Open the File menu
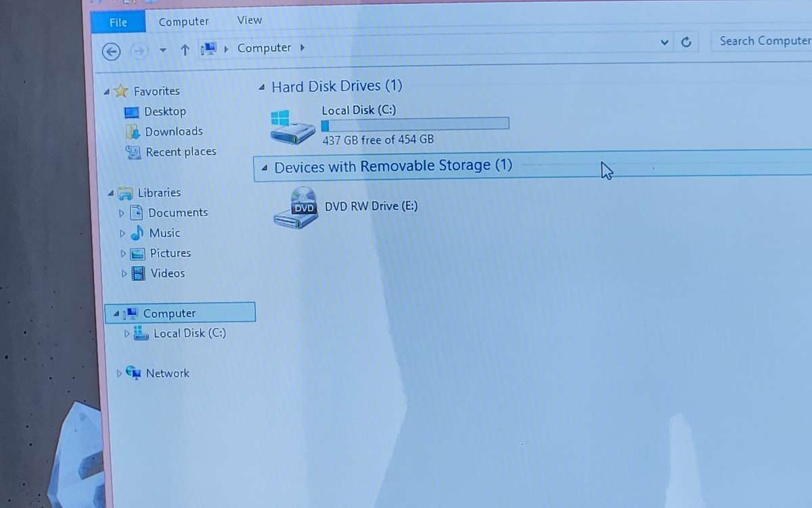The height and width of the screenshot is (508, 812). click(117, 21)
